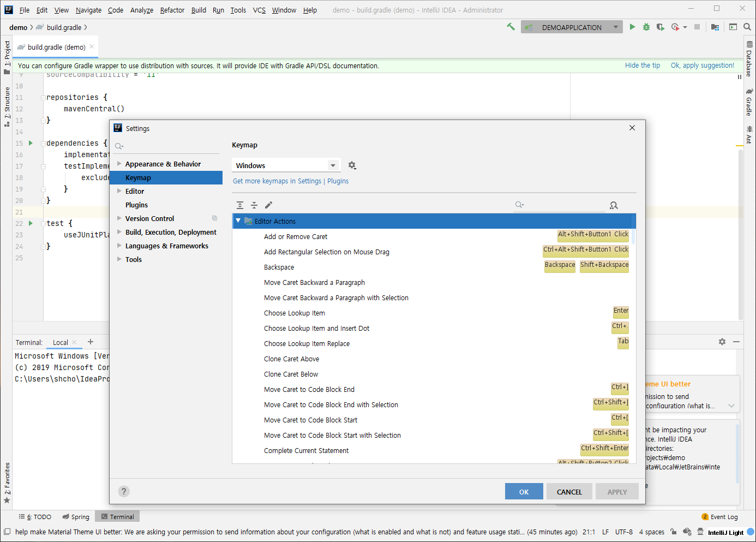Open the Gradle tool window
756x542 pixels.
point(749,102)
